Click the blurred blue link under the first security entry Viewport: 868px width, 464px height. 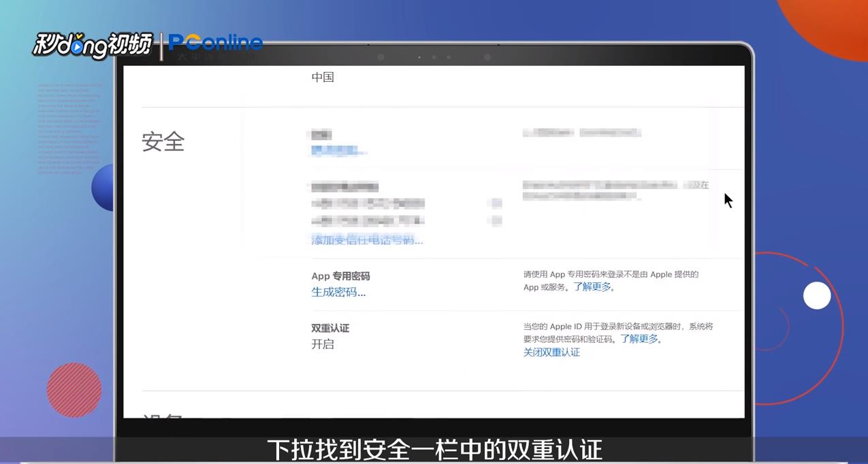pyautogui.click(x=338, y=151)
